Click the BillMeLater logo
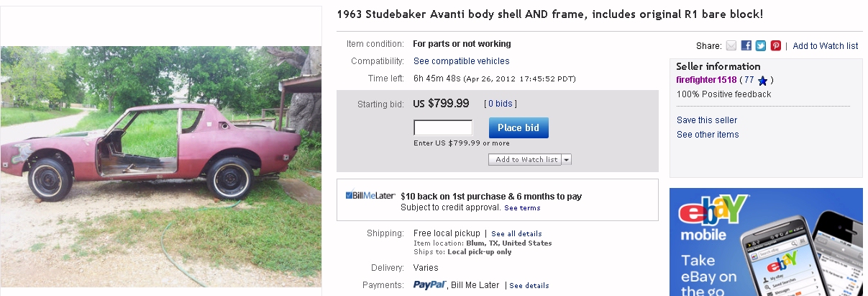 pos(370,196)
